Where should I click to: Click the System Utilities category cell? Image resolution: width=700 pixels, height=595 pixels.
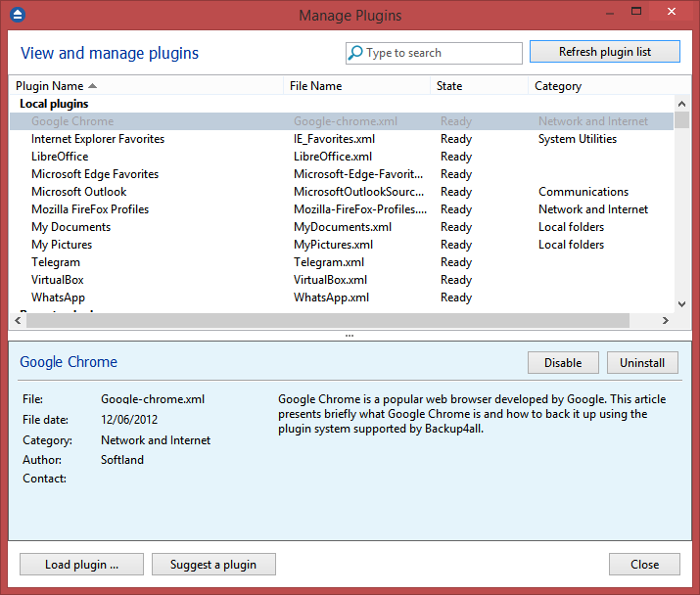click(x=578, y=139)
